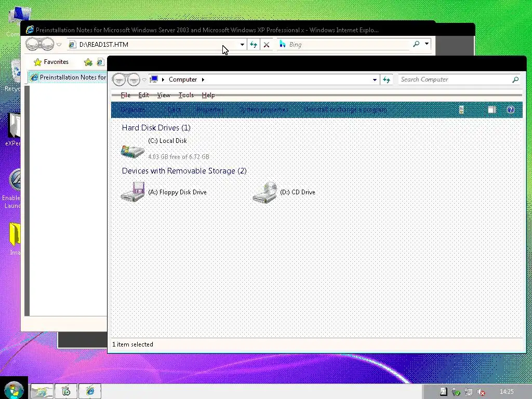
Task: Open the File menu in Explorer
Action: point(126,95)
